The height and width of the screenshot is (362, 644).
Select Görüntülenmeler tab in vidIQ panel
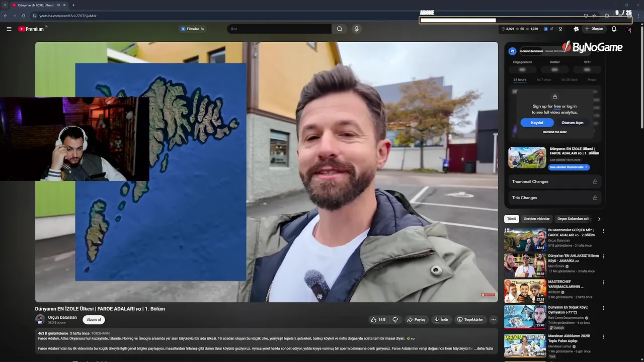[x=531, y=51]
